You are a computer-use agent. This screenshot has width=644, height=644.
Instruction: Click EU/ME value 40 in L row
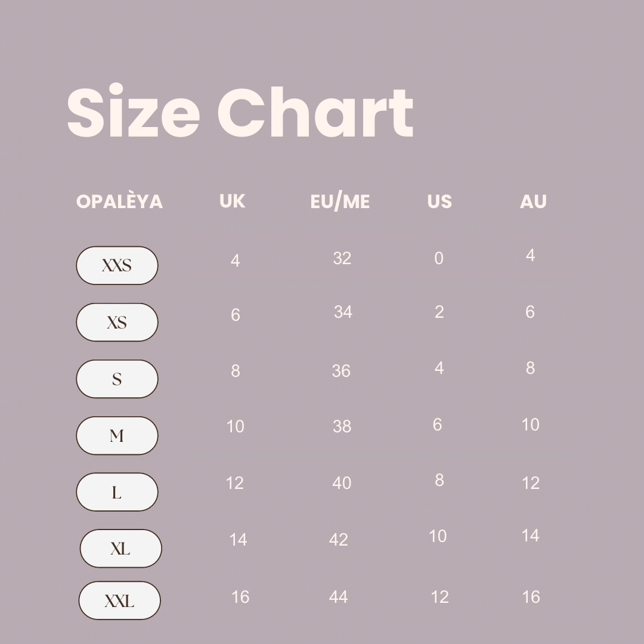click(342, 483)
